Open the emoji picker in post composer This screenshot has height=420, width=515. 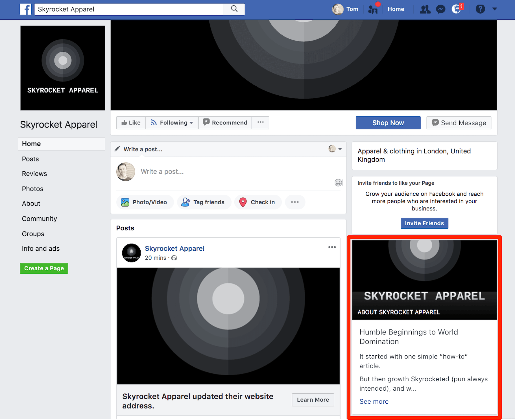point(338,183)
